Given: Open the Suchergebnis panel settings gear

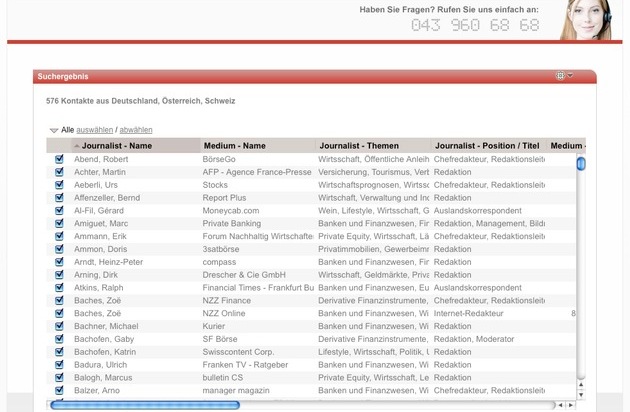Looking at the screenshot, I should 560,76.
